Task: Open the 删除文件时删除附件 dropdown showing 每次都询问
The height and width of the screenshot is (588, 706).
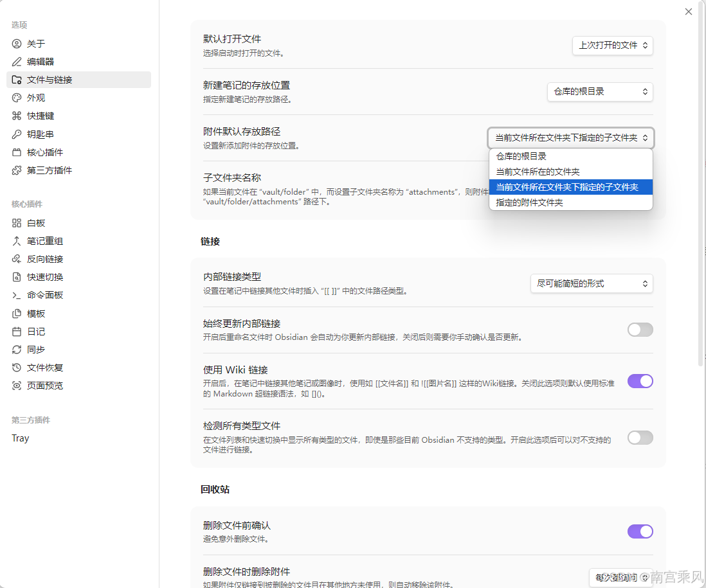Action: (620, 577)
